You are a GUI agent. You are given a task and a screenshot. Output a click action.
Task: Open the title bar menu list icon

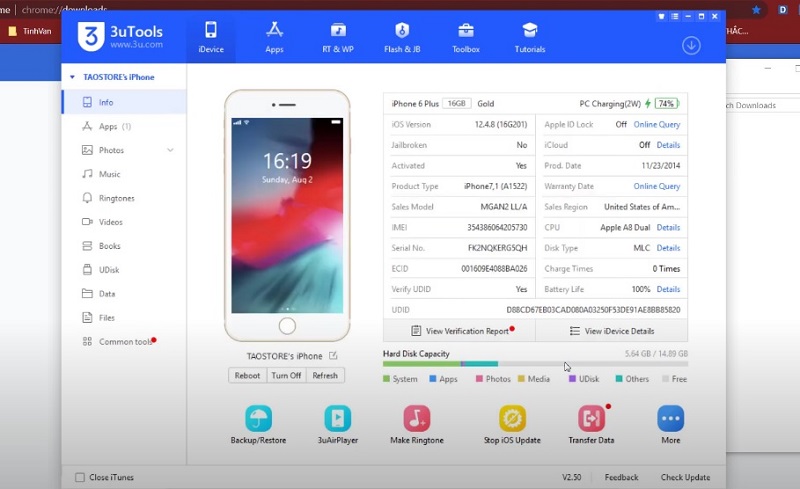(674, 16)
